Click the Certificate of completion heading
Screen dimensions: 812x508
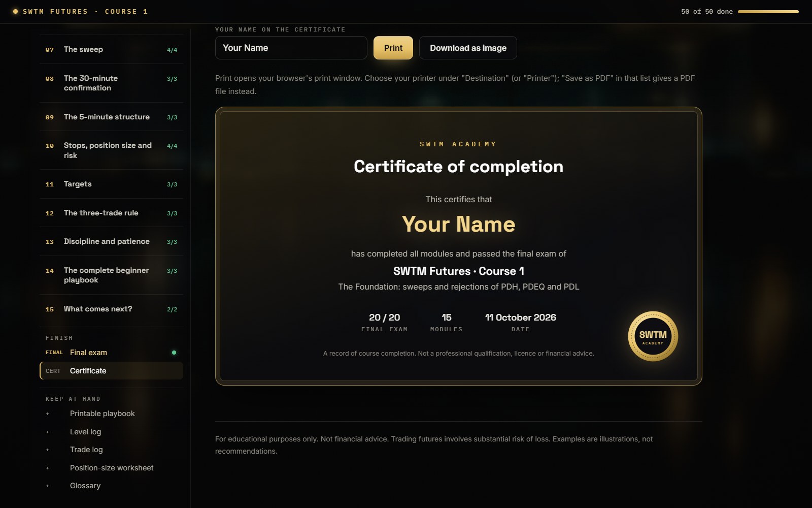click(x=459, y=167)
